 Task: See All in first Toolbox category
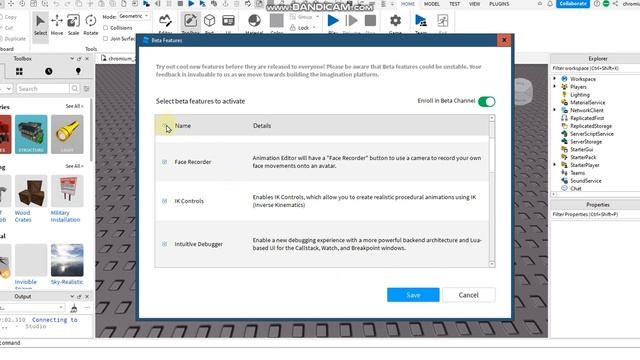pyautogui.click(x=74, y=106)
